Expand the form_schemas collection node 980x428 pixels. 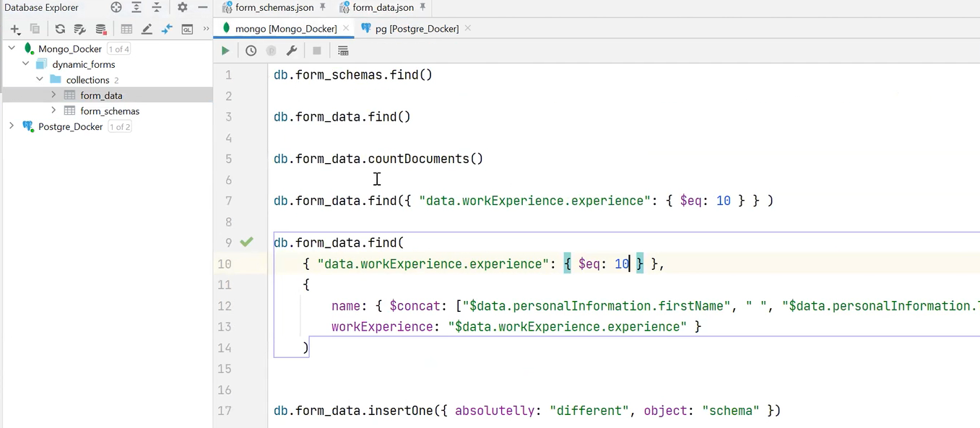pyautogui.click(x=53, y=110)
